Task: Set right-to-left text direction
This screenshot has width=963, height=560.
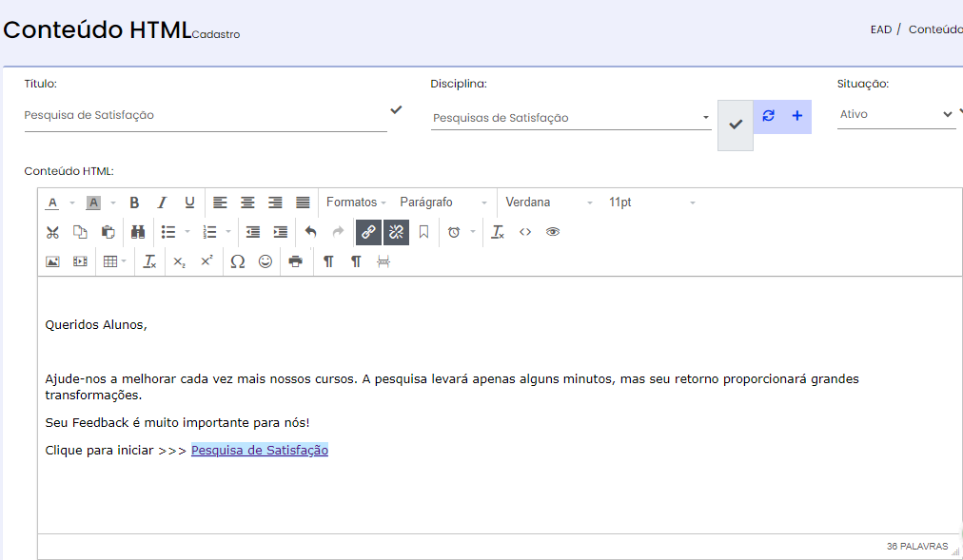Action: [x=356, y=261]
